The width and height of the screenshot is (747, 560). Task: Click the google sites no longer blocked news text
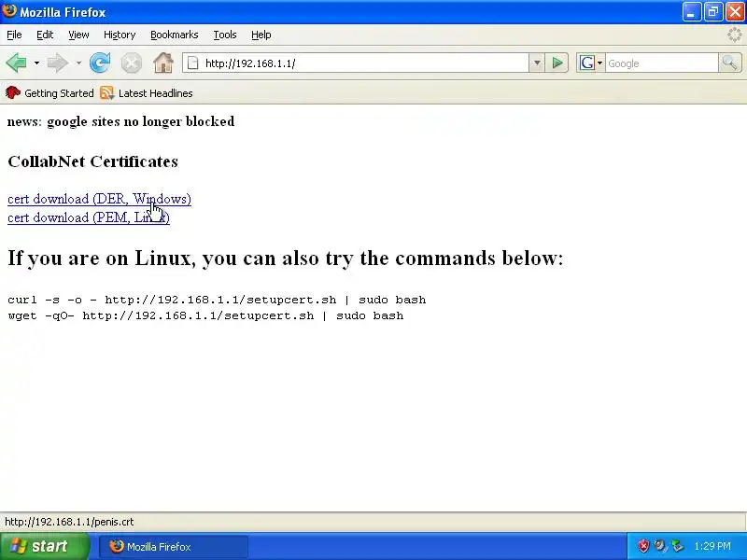point(141,121)
